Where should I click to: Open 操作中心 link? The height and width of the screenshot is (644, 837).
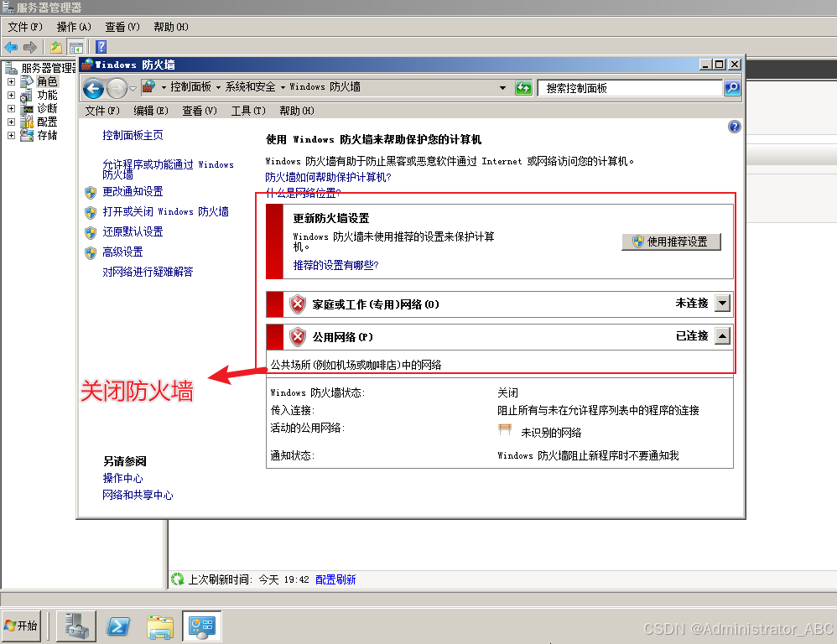click(x=122, y=478)
